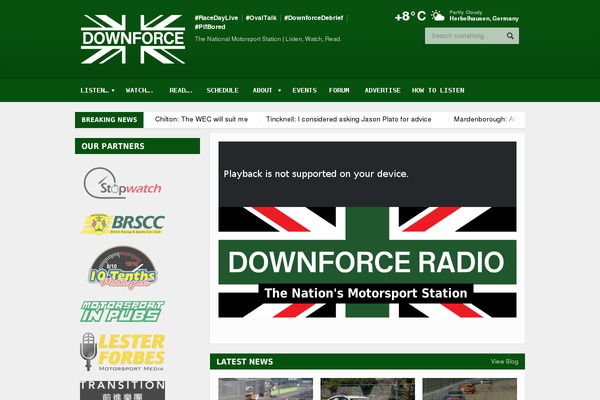Click the Breaking News label
Screen dimensions: 600x400
tap(109, 120)
